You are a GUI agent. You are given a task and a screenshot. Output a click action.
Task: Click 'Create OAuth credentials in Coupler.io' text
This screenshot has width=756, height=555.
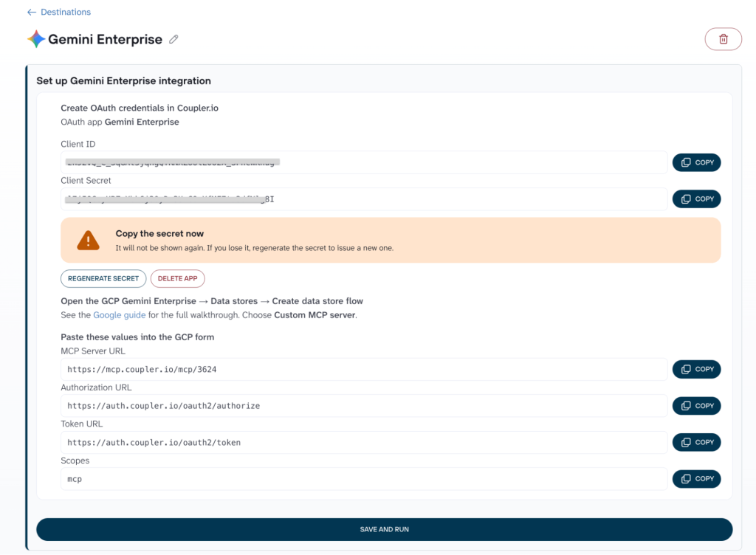140,108
